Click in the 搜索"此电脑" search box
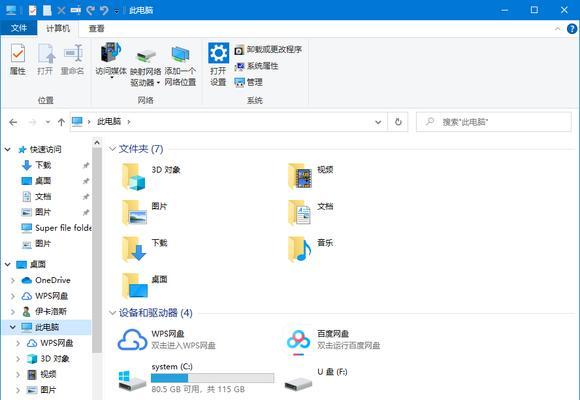Image resolution: width=580 pixels, height=400 pixels. pyautogui.click(x=494, y=122)
